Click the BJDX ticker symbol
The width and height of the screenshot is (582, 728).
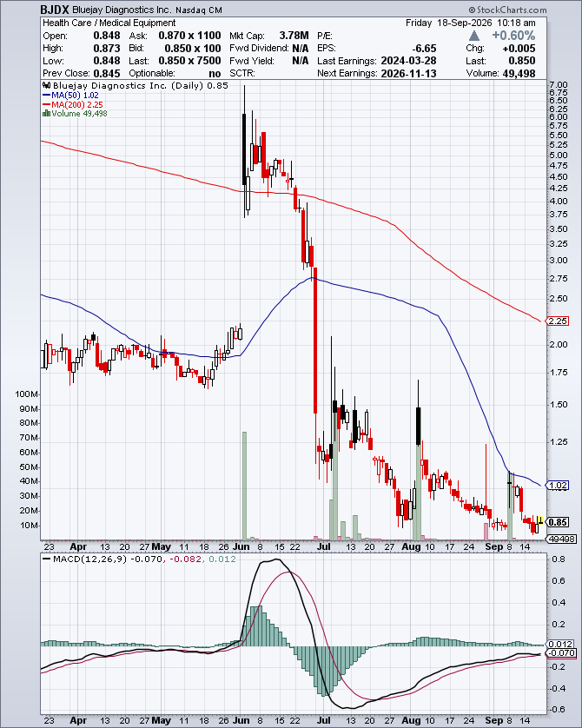click(55, 10)
